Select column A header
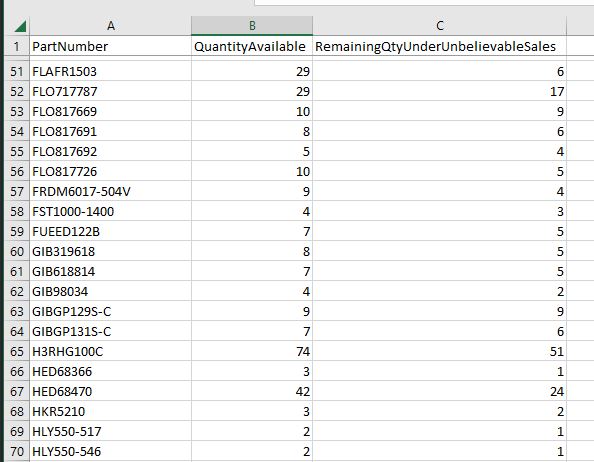 coord(111,26)
